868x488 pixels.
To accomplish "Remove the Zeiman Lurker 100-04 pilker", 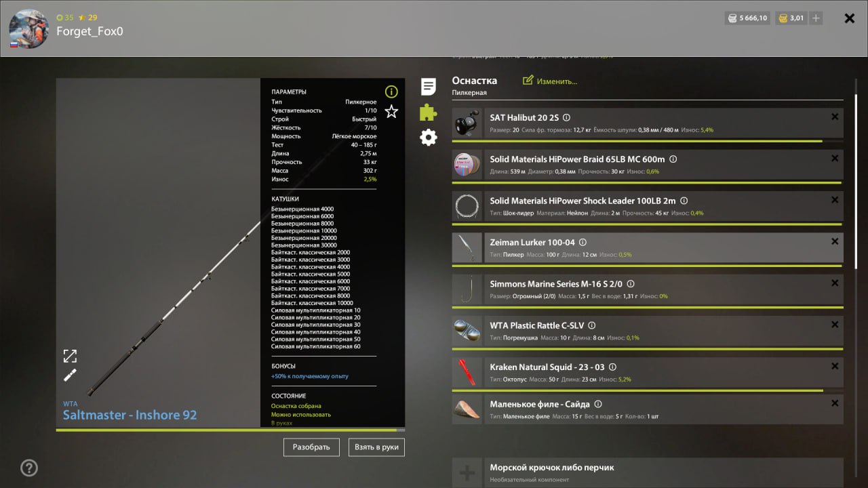I will (x=835, y=241).
